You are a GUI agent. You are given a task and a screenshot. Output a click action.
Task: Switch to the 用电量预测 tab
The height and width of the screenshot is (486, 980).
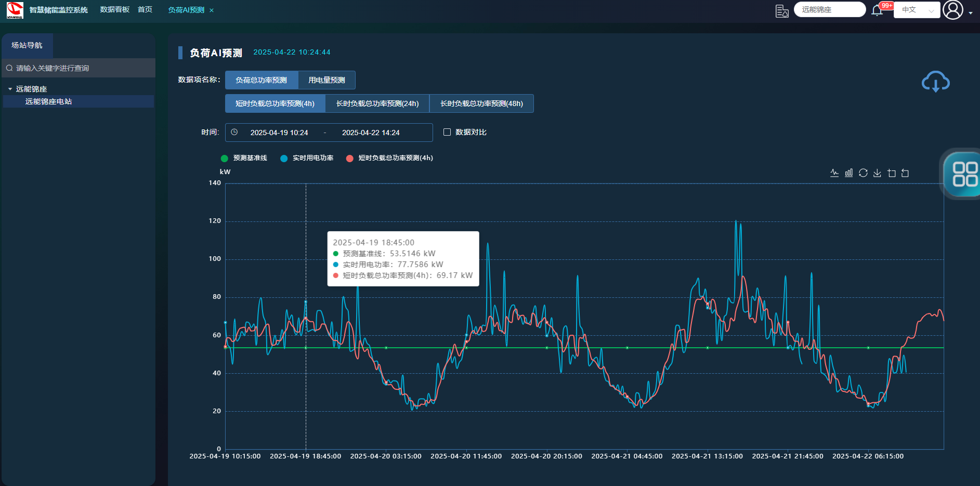[x=326, y=80]
